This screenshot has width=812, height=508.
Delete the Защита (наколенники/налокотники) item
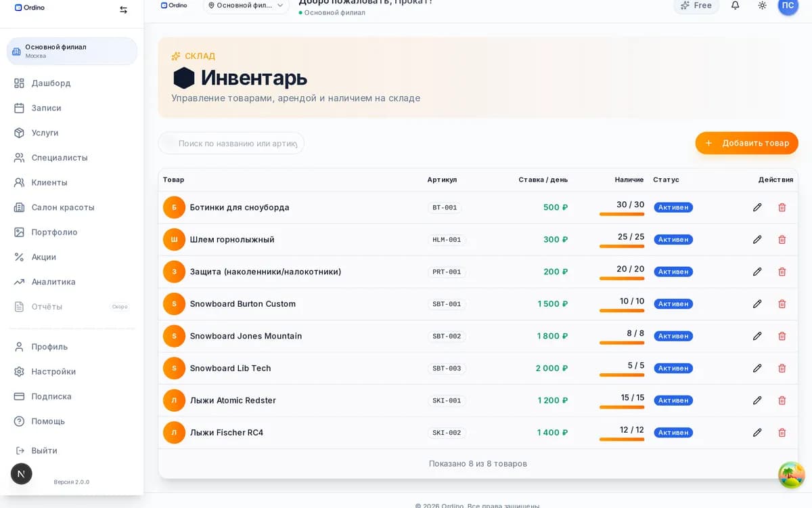(782, 272)
